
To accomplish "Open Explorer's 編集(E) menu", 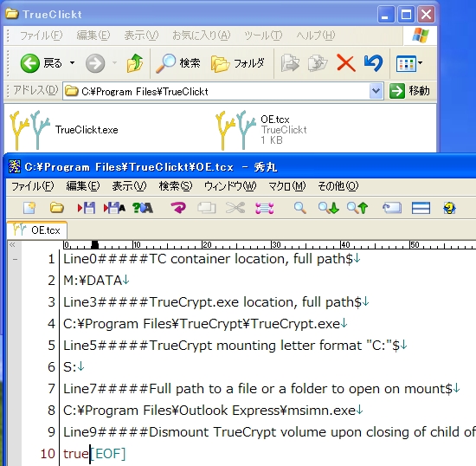I will coord(93,36).
